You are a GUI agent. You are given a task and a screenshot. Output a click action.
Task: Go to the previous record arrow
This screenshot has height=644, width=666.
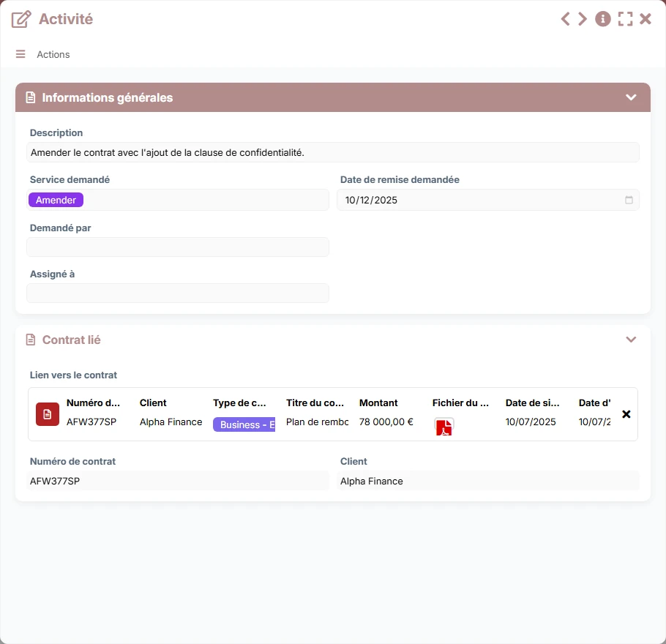point(565,19)
